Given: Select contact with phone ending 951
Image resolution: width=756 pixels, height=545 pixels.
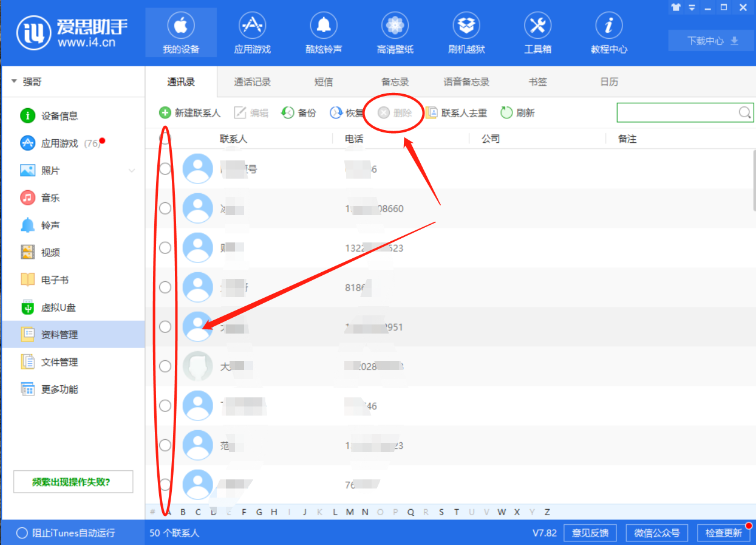Looking at the screenshot, I should coord(165,327).
